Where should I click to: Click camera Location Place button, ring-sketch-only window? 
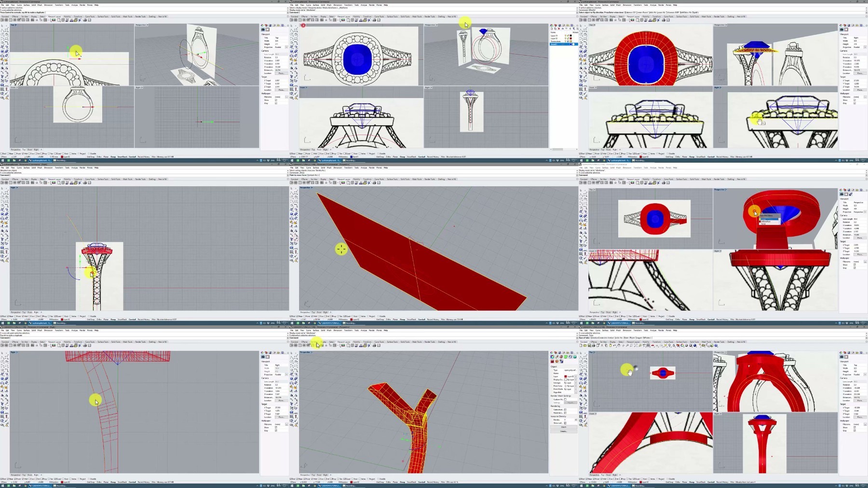[282, 73]
